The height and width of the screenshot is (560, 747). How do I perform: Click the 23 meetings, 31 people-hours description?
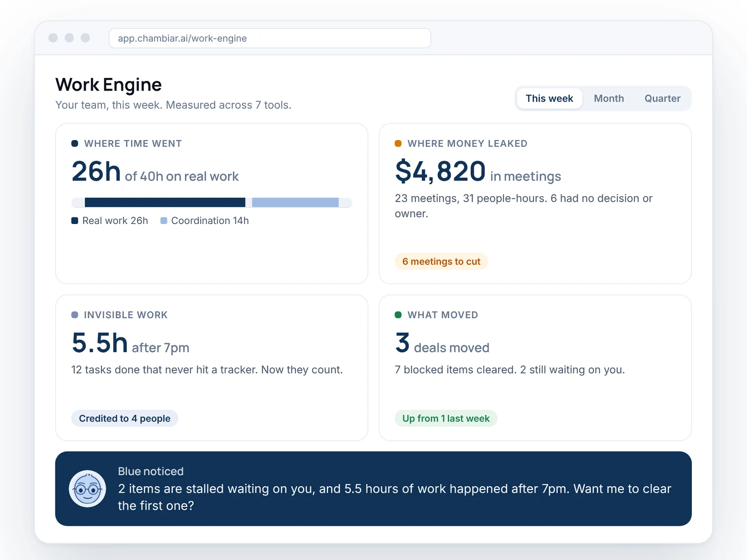coord(523,206)
